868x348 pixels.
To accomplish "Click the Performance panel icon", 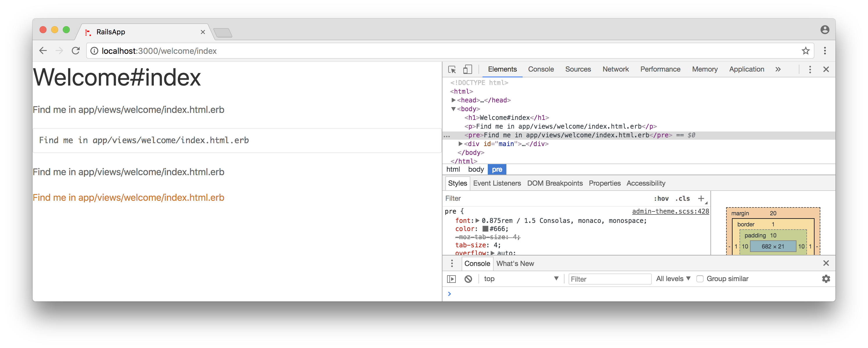I will [660, 69].
